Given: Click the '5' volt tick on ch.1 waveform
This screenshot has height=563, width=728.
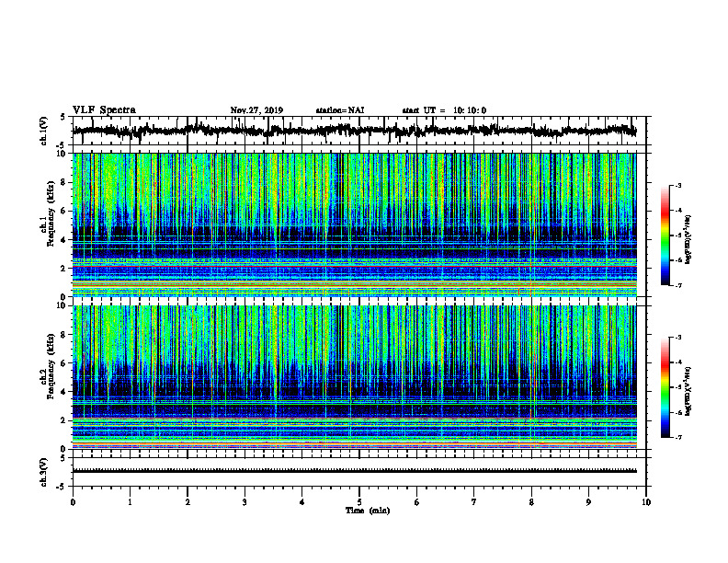Looking at the screenshot, I should tap(63, 117).
